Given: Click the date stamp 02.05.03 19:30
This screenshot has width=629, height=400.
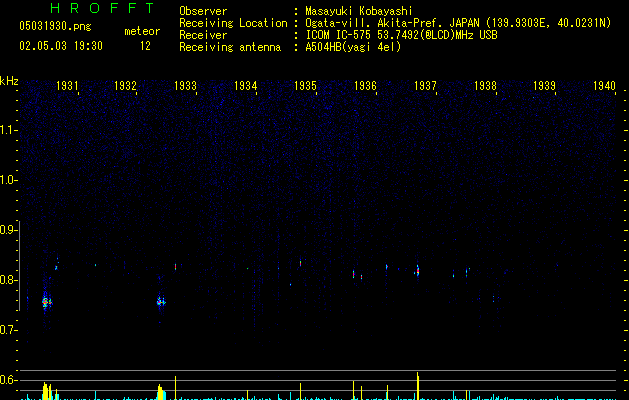Looking at the screenshot, I should pyautogui.click(x=61, y=46).
